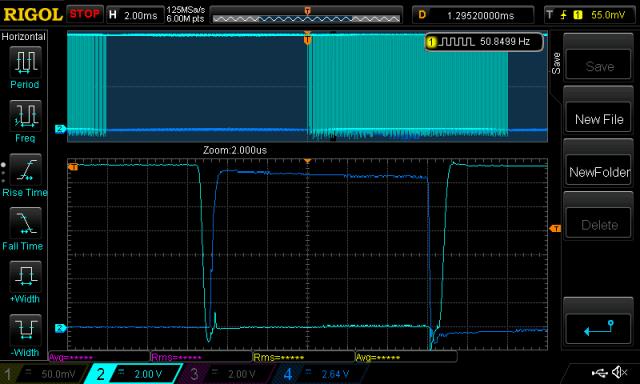Click the New File button

(599, 119)
